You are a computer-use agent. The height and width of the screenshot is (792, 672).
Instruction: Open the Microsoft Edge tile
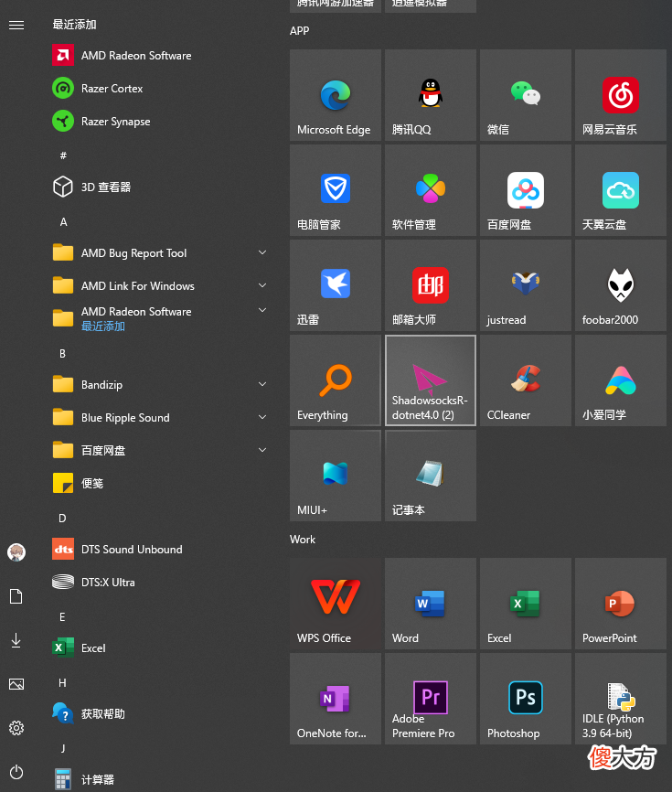coord(336,95)
